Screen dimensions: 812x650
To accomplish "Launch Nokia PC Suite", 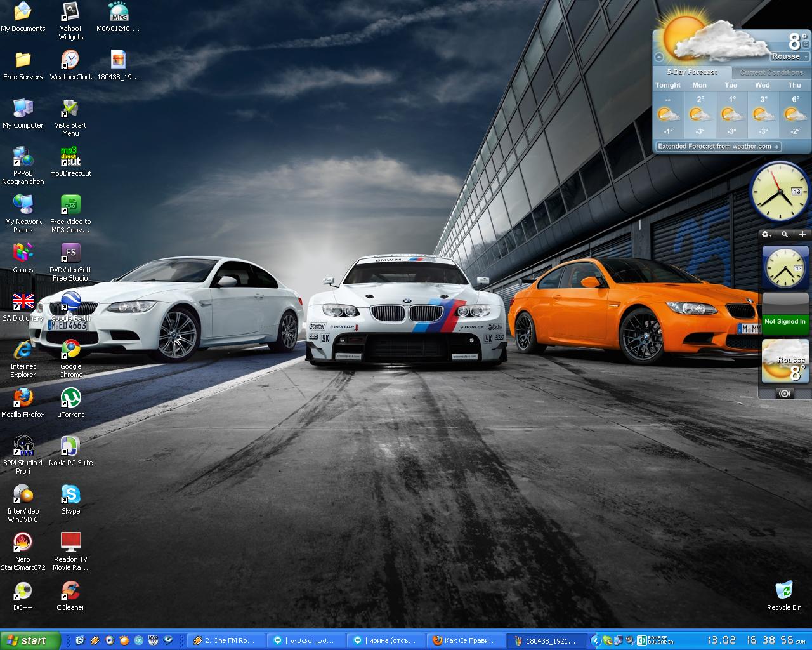I will (70, 451).
